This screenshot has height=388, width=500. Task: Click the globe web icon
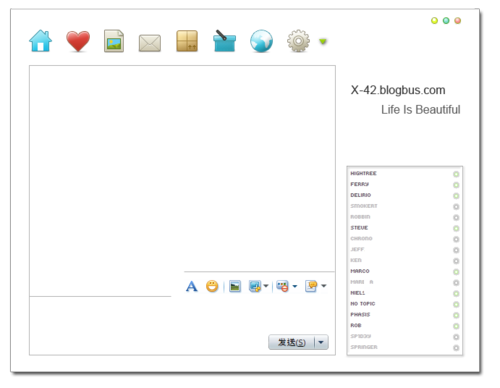261,41
